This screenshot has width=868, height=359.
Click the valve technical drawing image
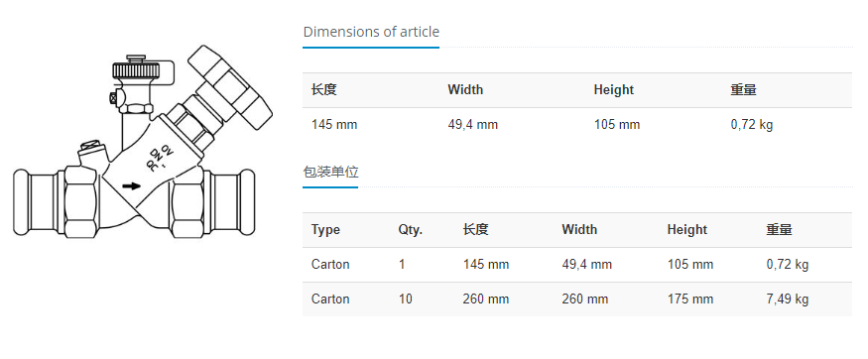tap(143, 142)
